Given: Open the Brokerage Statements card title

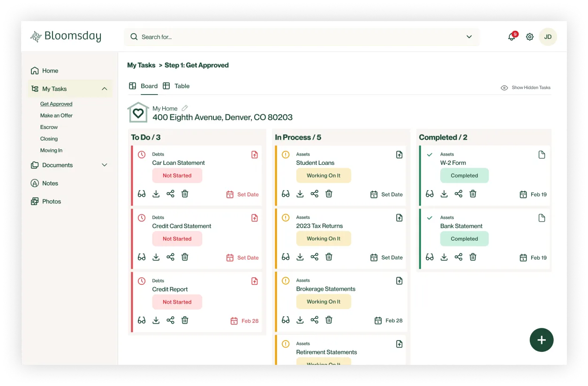Looking at the screenshot, I should tap(325, 289).
